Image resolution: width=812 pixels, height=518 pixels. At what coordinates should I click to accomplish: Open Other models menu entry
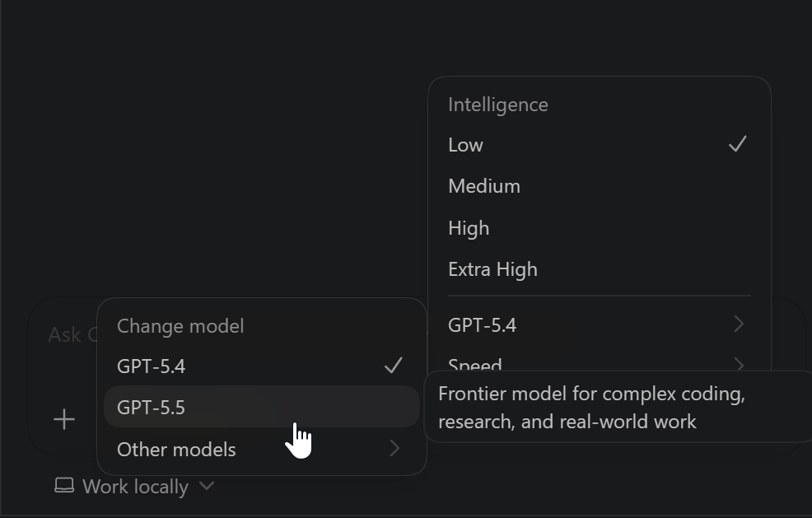[x=262, y=449]
